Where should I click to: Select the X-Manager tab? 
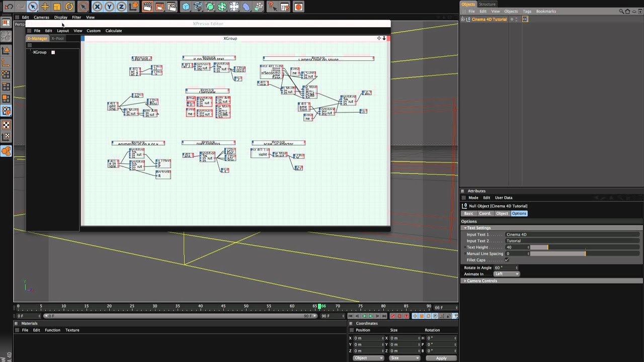click(37, 38)
